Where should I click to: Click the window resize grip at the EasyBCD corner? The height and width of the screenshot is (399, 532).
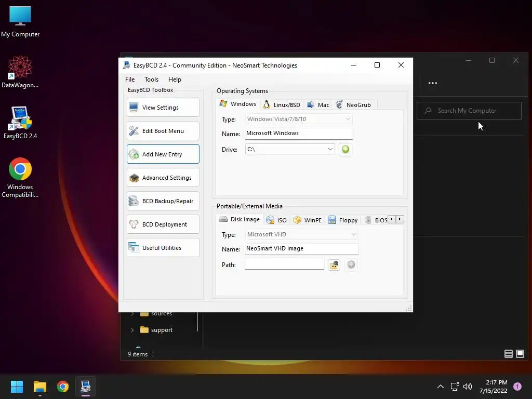coord(409,309)
